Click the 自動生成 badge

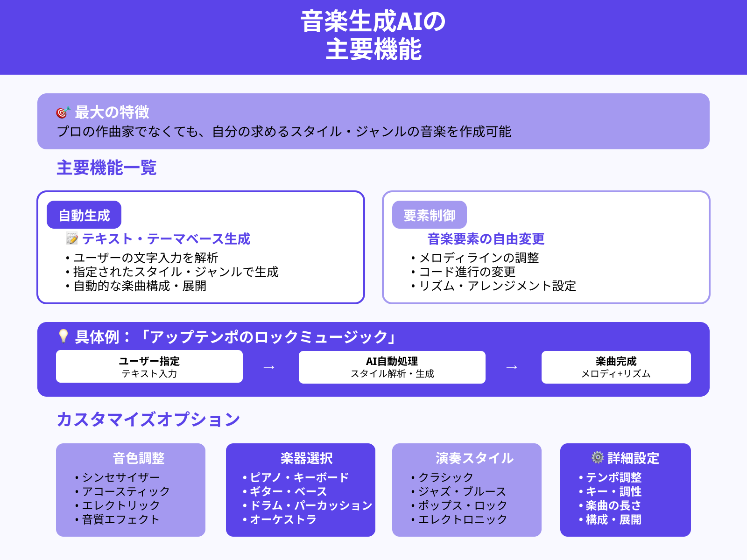pyautogui.click(x=84, y=215)
